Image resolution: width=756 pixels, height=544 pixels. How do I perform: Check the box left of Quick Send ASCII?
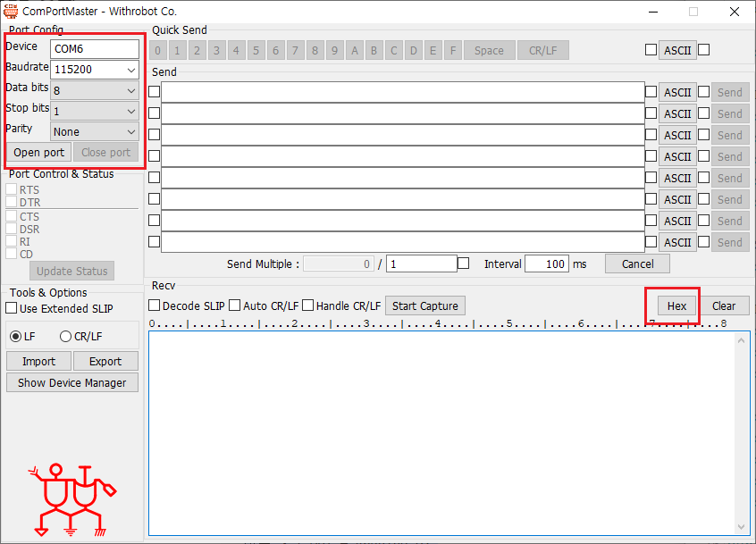(651, 50)
